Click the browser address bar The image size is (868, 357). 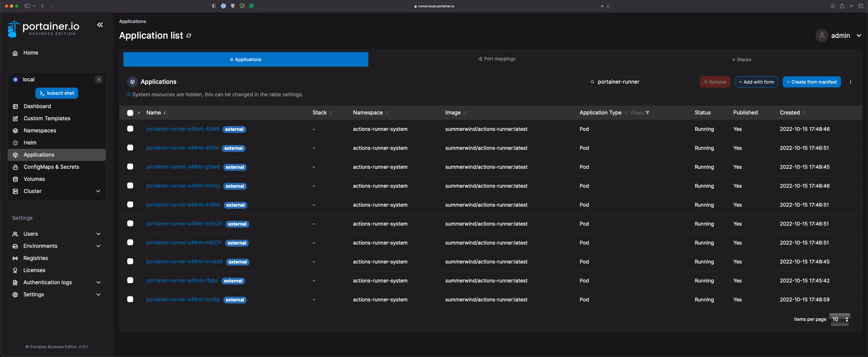(434, 6)
